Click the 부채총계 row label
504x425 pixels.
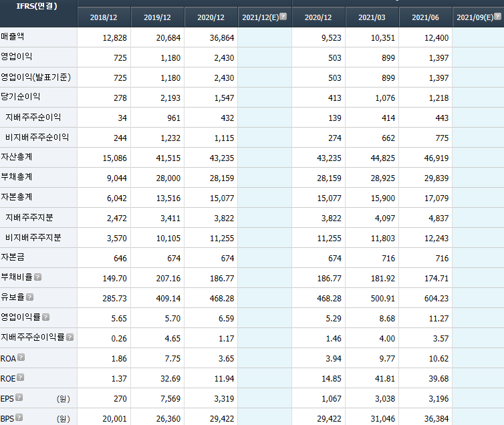point(17,176)
